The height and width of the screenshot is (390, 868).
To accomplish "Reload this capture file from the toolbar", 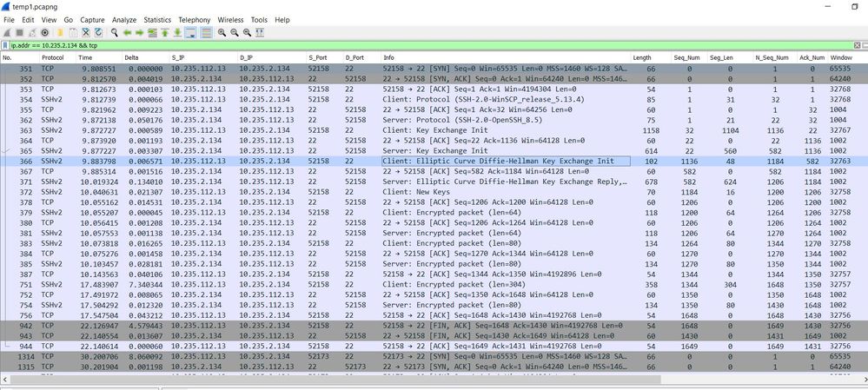I will (x=98, y=33).
